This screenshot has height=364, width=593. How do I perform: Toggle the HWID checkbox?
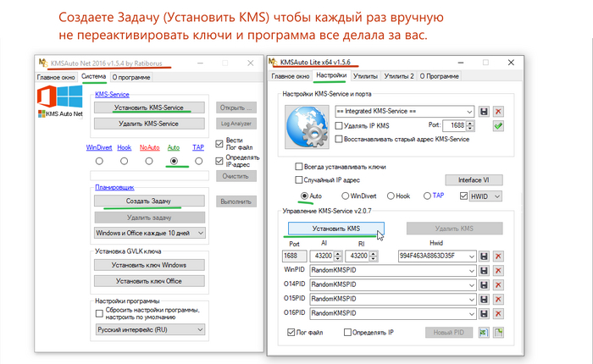click(463, 196)
